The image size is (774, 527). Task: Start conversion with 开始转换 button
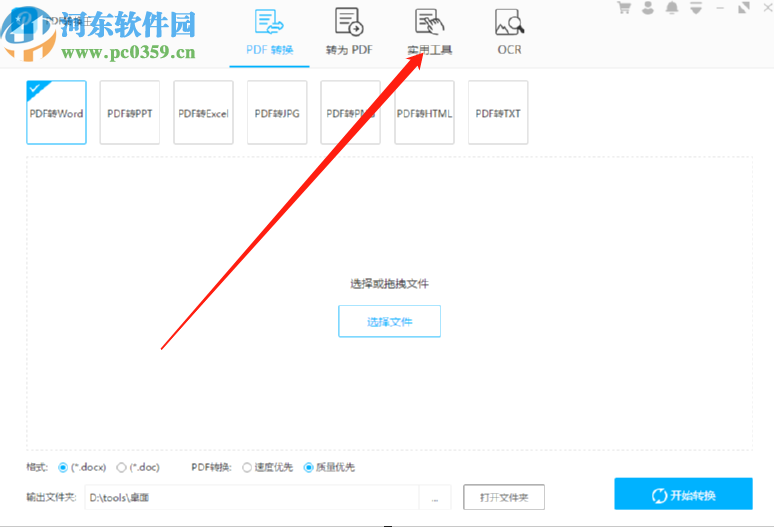683,493
